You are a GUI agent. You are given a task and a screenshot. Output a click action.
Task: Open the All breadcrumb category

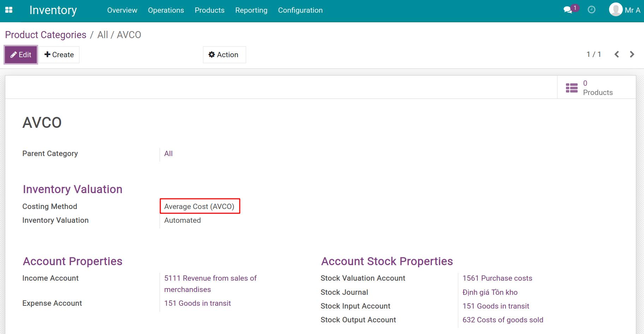pos(103,35)
